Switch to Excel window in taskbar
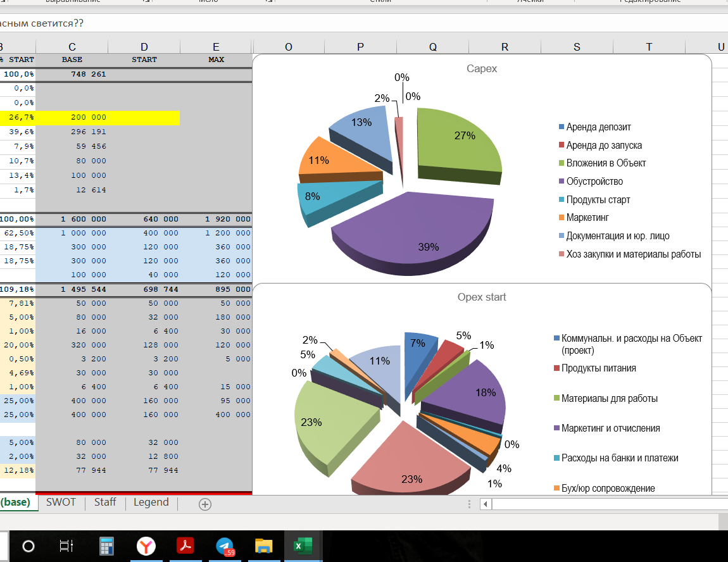Screen dimensions: 728x562 303,546
